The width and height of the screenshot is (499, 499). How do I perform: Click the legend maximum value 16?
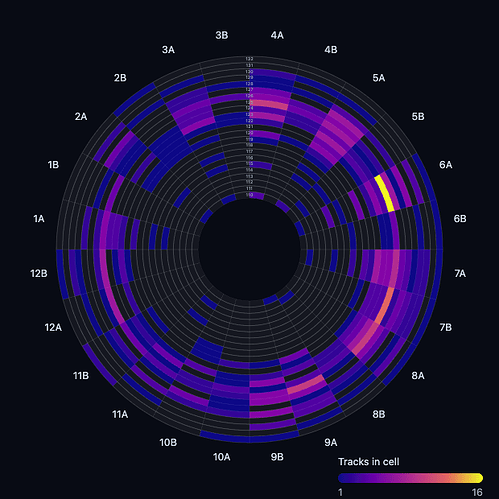click(x=477, y=492)
